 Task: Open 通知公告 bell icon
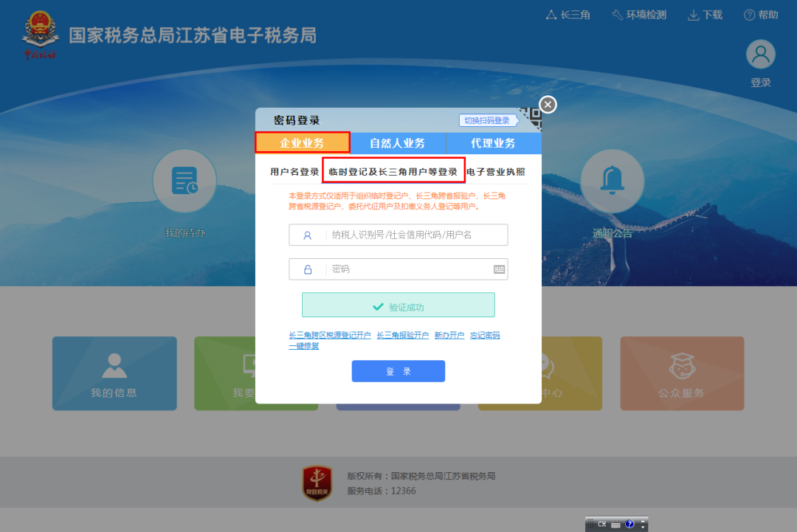tap(613, 181)
